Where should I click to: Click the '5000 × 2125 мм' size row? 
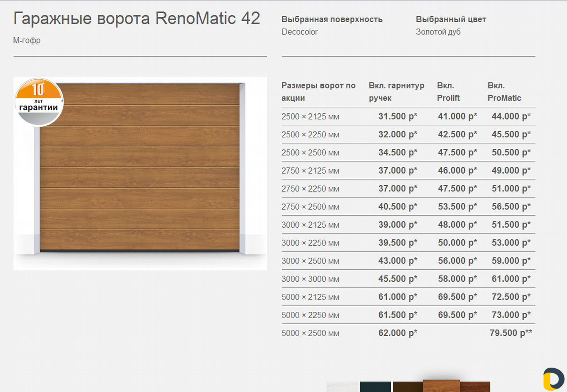click(x=408, y=297)
